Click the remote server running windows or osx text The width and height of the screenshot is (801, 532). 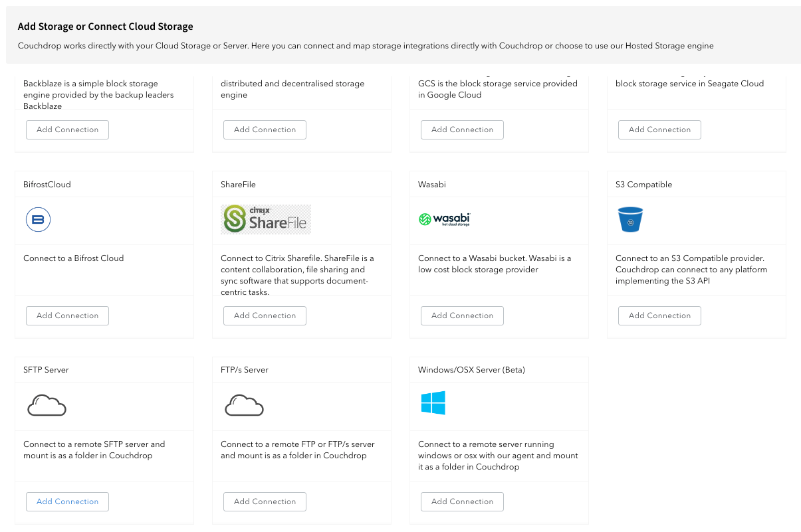498,456
